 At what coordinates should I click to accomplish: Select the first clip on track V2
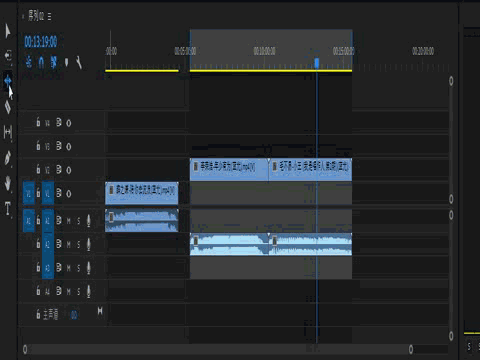click(229, 170)
